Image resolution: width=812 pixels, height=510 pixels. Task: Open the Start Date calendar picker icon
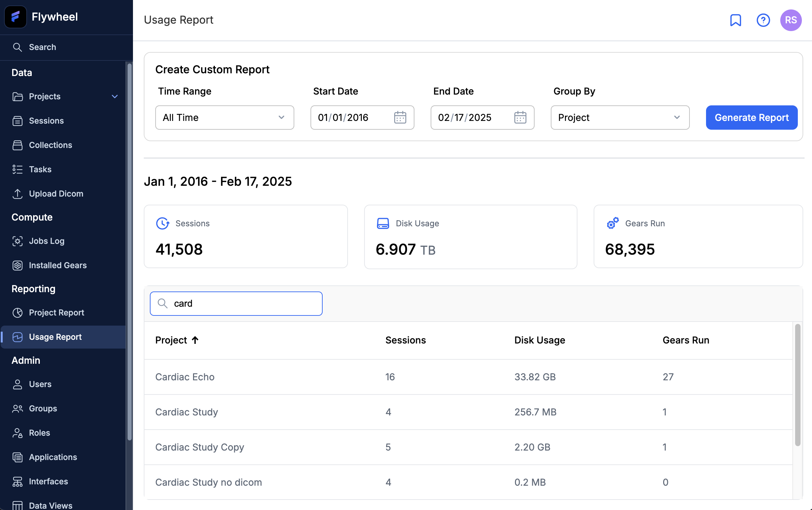(x=400, y=118)
